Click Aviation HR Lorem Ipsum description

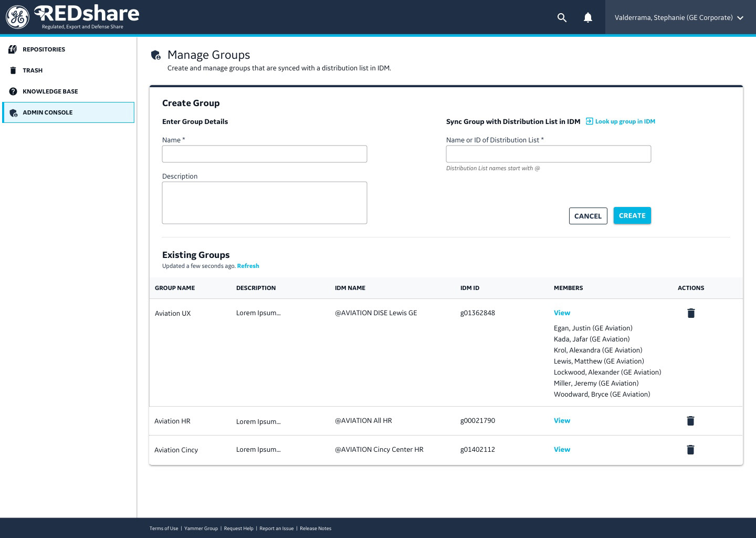point(258,421)
